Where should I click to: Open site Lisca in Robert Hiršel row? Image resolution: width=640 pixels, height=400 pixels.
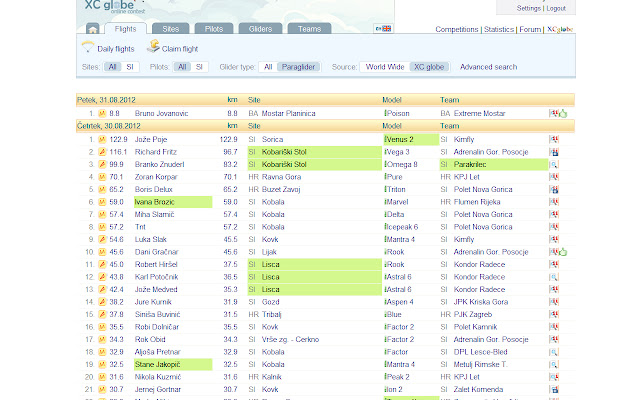click(271, 264)
